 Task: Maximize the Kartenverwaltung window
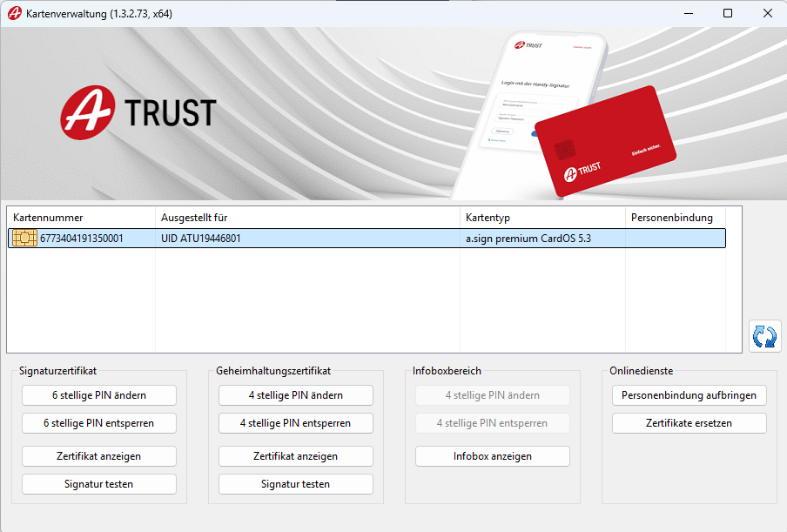[728, 14]
